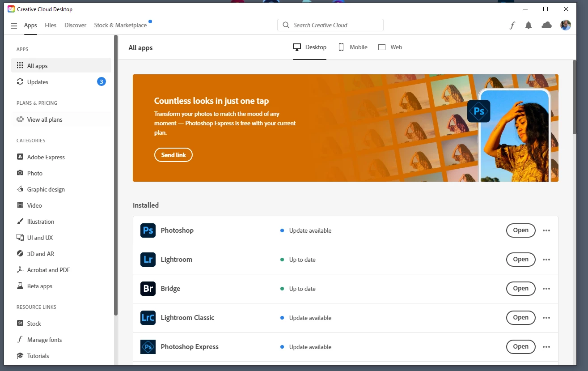Click the Lightroom Classic LrC icon
Screen dimensions: 588x371
(x=148, y=318)
